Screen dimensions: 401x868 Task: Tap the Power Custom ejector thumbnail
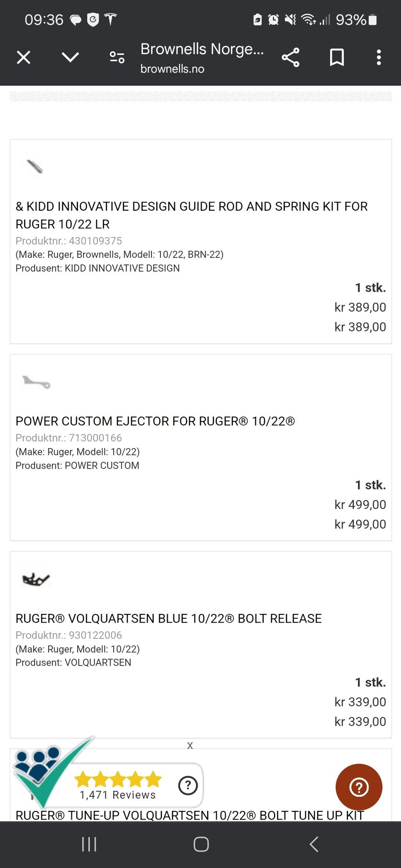(x=36, y=382)
